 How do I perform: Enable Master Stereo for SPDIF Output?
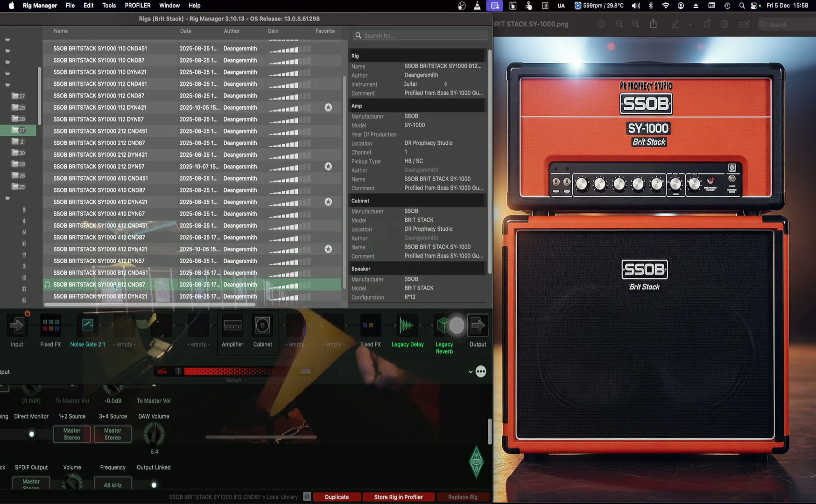[31, 482]
